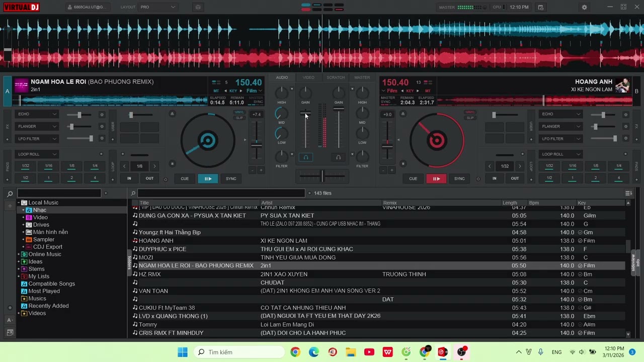Switch to the SCRATCH mixer tab

pyautogui.click(x=336, y=77)
